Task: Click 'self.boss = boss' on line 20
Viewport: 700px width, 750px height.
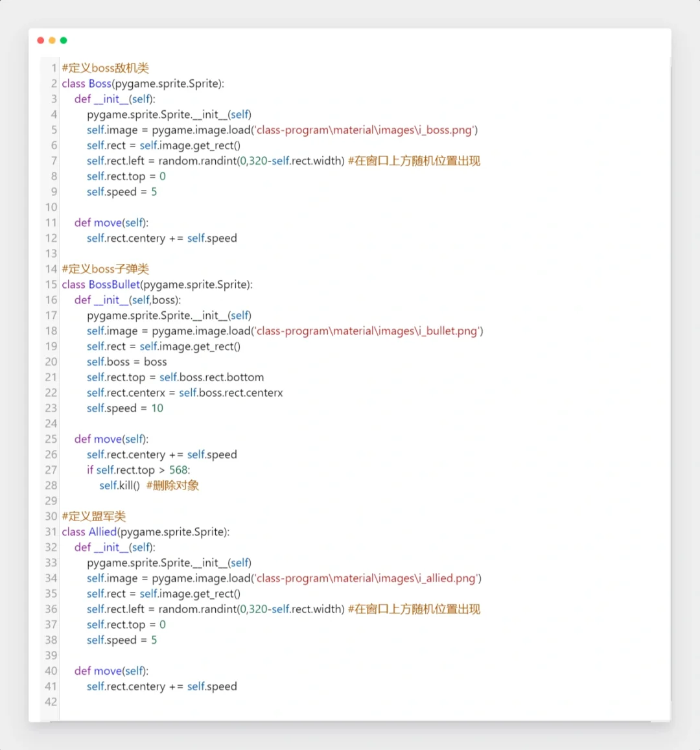Action: coord(126,362)
